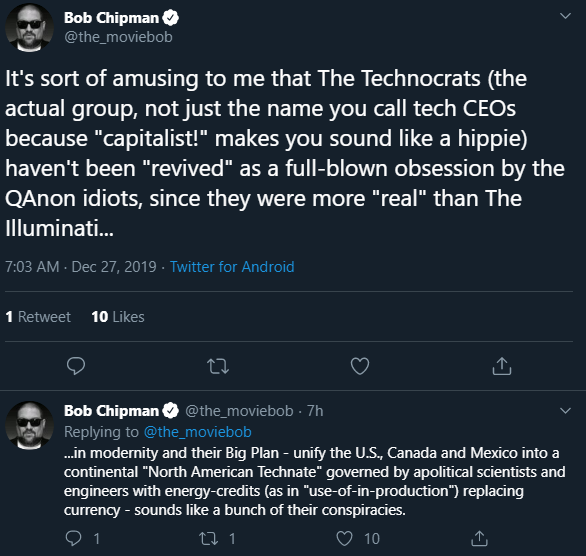Like the reply tweet showing 10 likes
This screenshot has height=556, width=586.
[344, 538]
